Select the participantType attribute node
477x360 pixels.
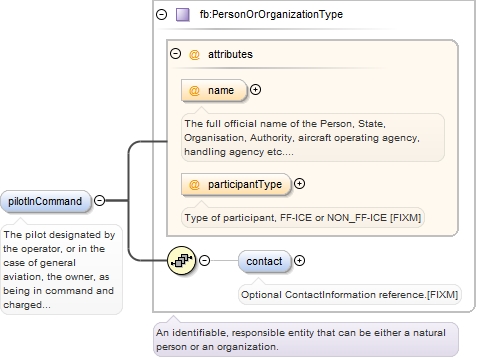pos(236,184)
